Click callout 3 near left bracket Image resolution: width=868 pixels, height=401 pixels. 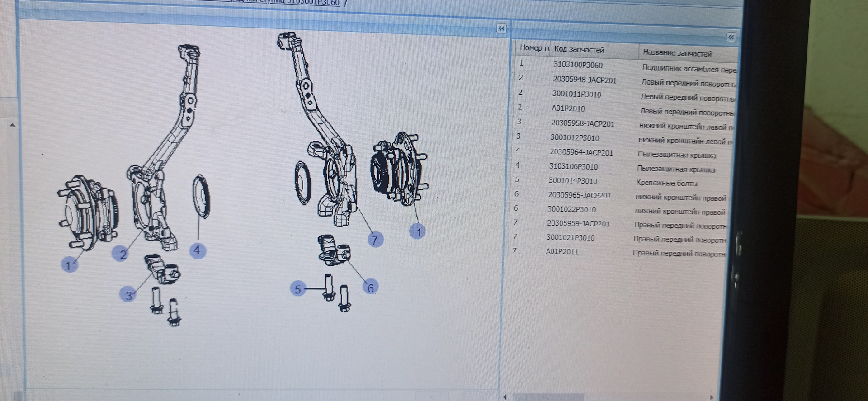[128, 295]
